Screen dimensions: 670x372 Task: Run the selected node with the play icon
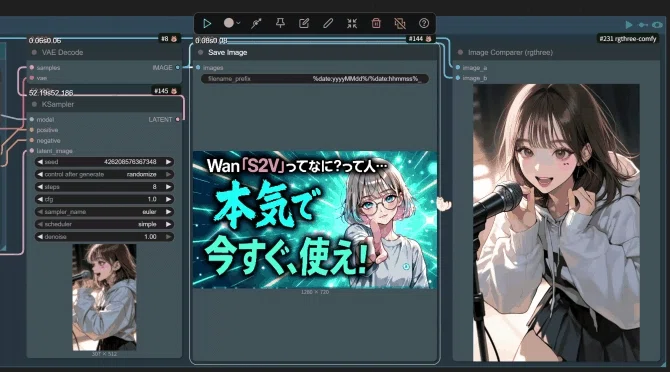point(207,23)
